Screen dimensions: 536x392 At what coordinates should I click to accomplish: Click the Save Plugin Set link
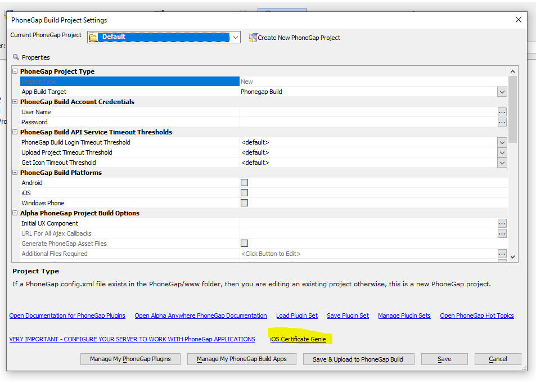point(348,316)
